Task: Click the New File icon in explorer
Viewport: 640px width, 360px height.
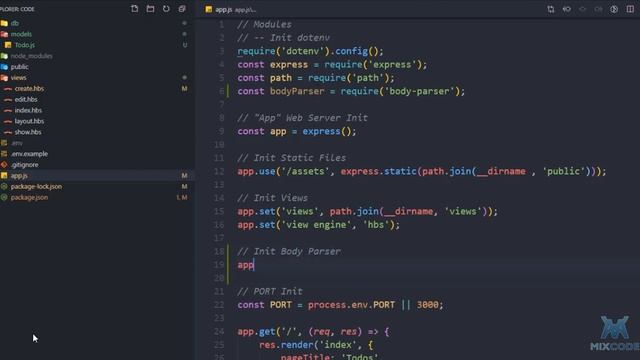Action: point(134,9)
